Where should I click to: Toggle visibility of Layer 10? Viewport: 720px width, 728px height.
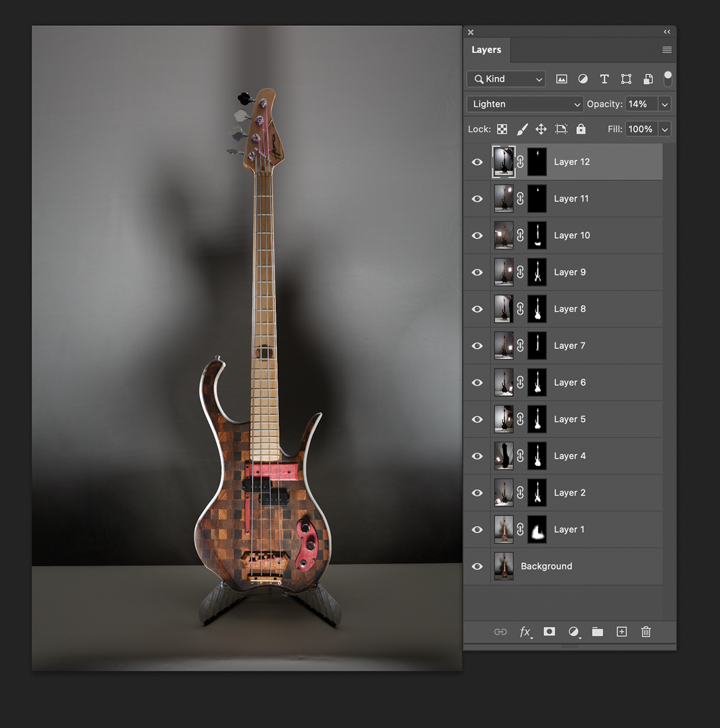[477, 236]
